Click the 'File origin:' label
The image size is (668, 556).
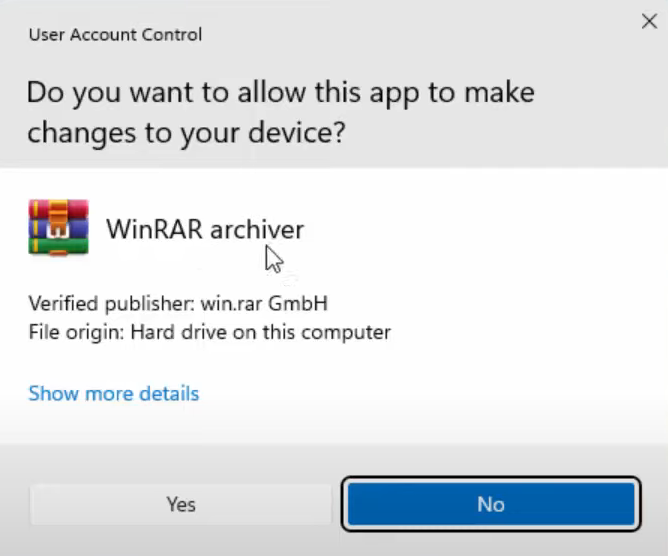point(77,331)
